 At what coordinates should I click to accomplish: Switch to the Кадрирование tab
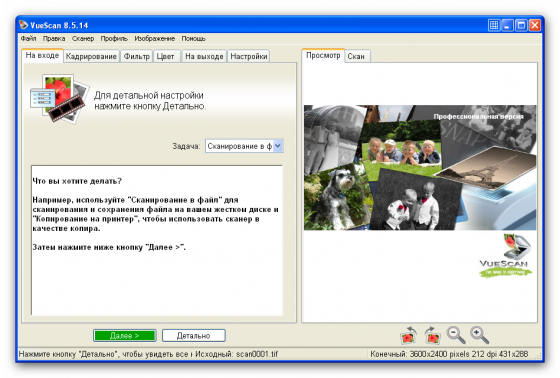pyautogui.click(x=91, y=56)
